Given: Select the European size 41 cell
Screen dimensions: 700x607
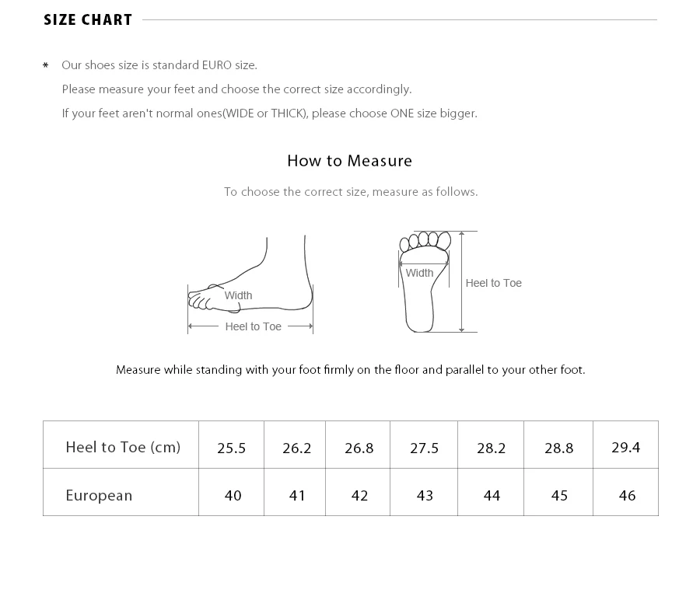Looking at the screenshot, I should pos(295,493).
